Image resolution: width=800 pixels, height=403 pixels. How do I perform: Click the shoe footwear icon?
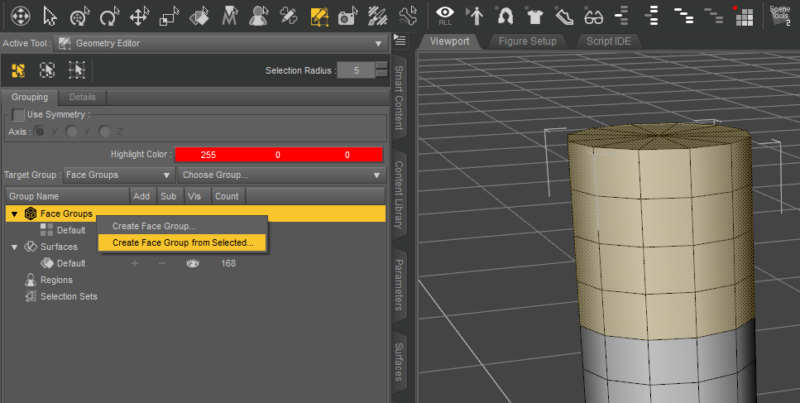coord(564,16)
